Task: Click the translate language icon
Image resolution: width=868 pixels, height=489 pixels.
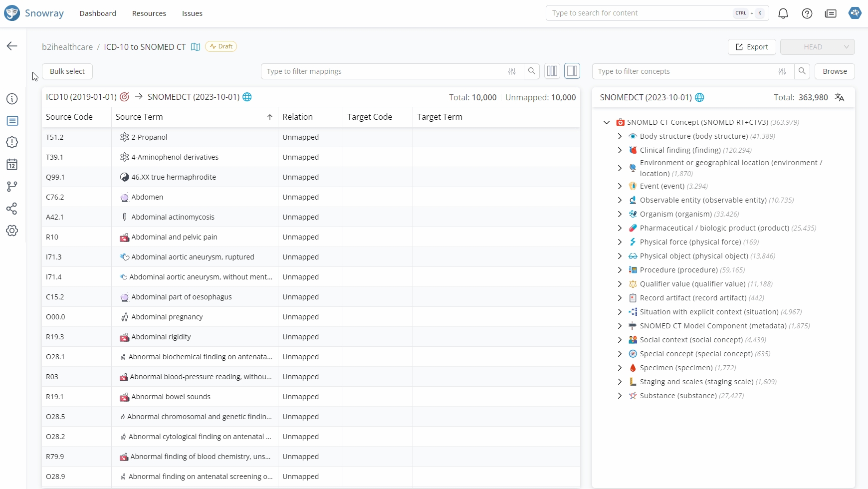Action: point(840,97)
